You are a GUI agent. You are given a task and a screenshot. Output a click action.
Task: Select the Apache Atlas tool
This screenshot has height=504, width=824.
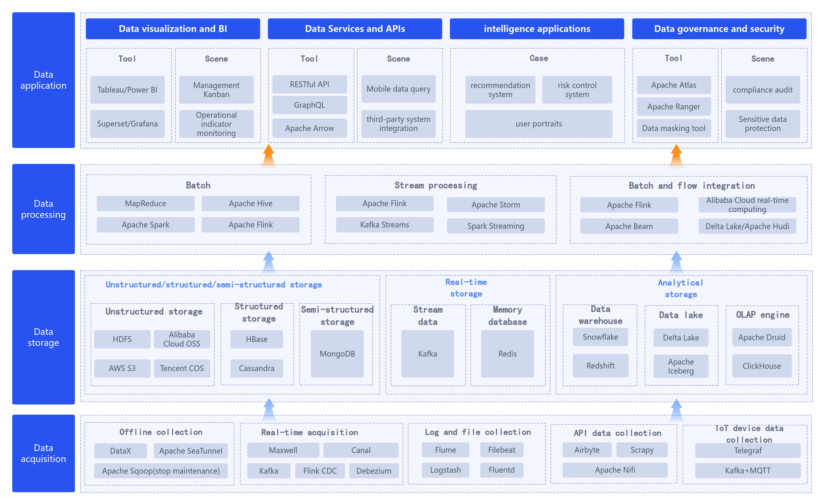click(674, 85)
